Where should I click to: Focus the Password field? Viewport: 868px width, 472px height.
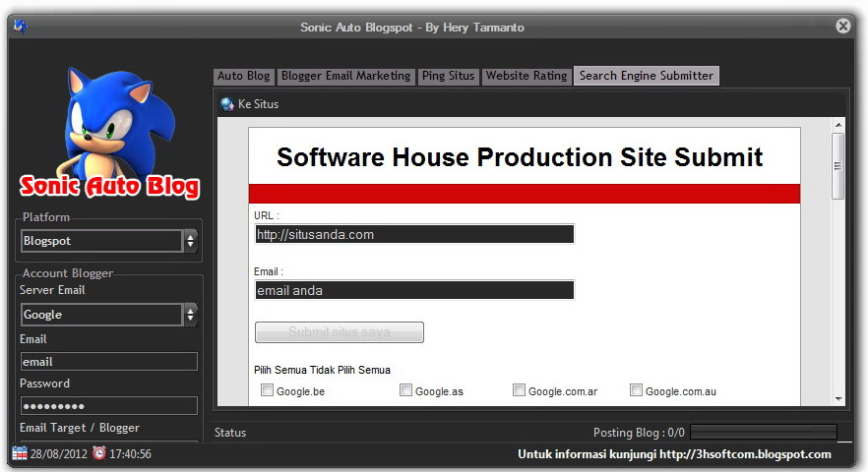point(109,405)
